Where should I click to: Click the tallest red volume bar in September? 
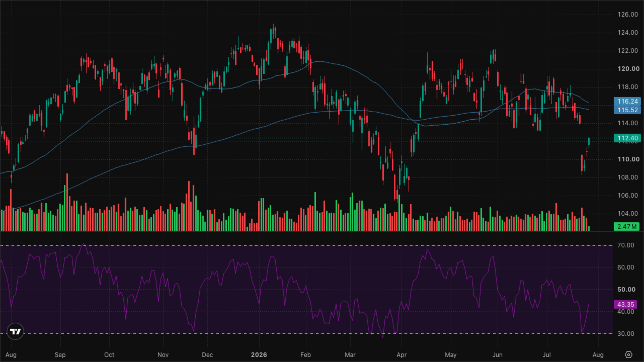[x=67, y=202]
